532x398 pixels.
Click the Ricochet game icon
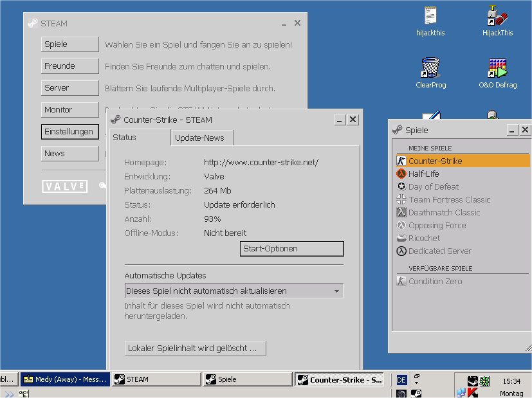[401, 238]
